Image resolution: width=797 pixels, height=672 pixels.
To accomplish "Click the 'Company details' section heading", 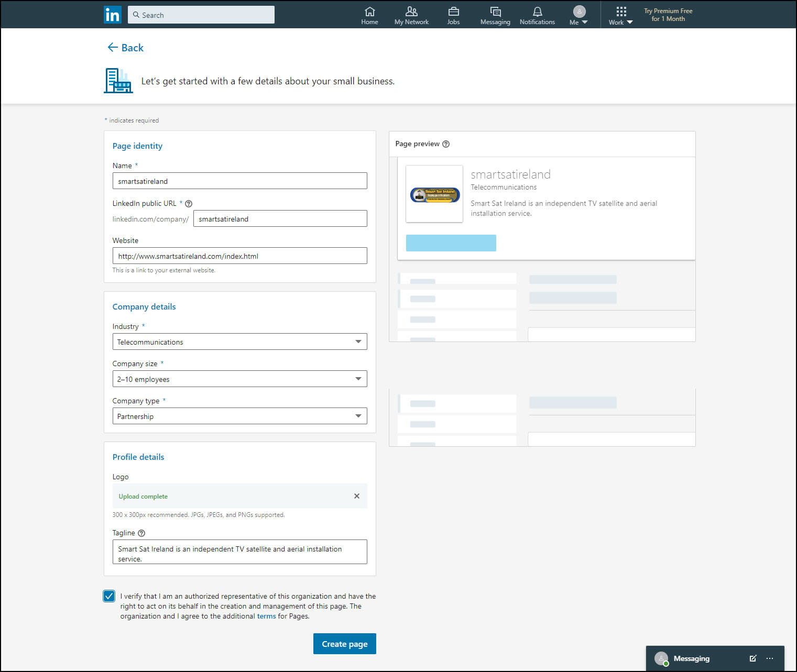I will tap(144, 307).
